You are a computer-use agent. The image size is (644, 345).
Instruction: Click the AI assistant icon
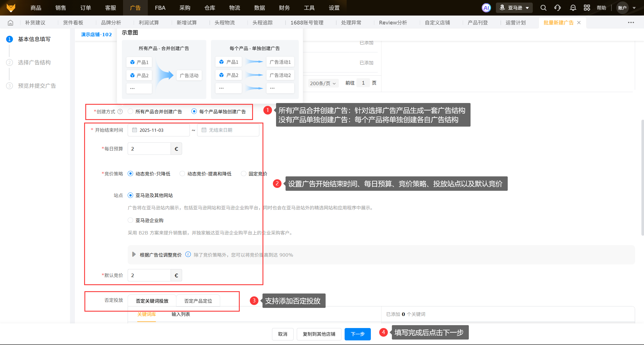tap(486, 8)
